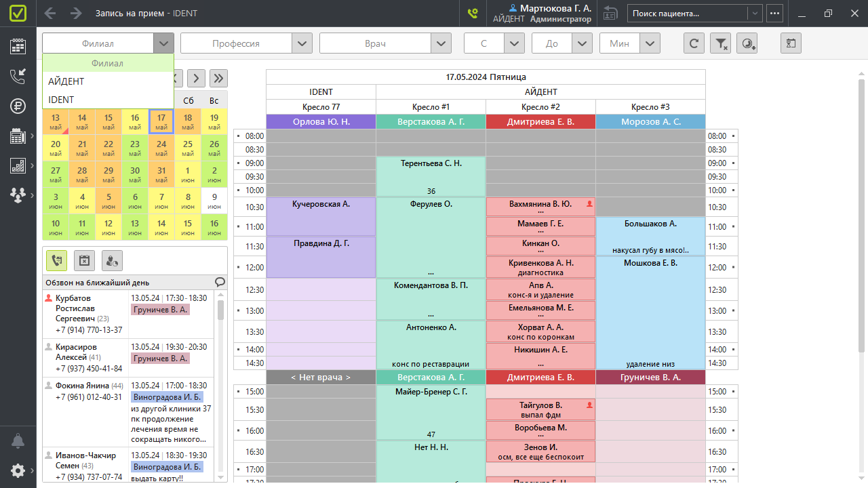Click Орлова Ю. Н. doctor header
This screenshot has width=868, height=488.
pyautogui.click(x=321, y=122)
